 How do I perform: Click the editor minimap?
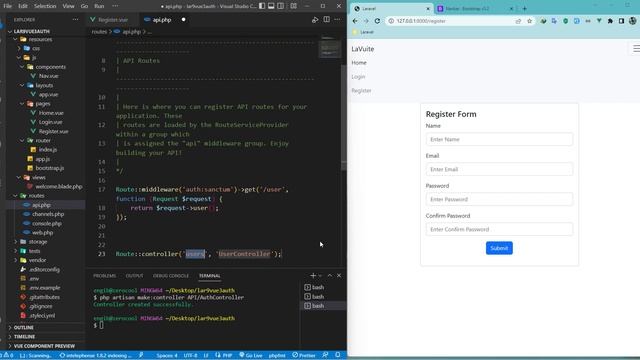[330, 48]
